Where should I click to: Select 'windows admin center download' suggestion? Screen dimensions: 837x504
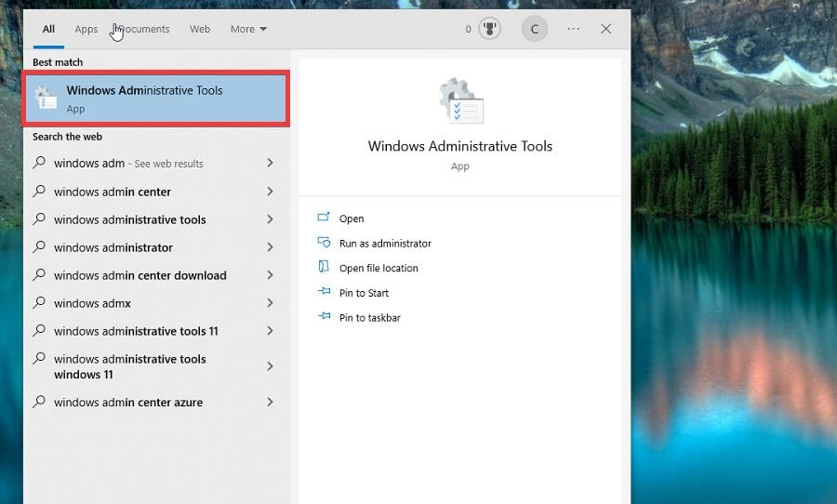point(156,275)
